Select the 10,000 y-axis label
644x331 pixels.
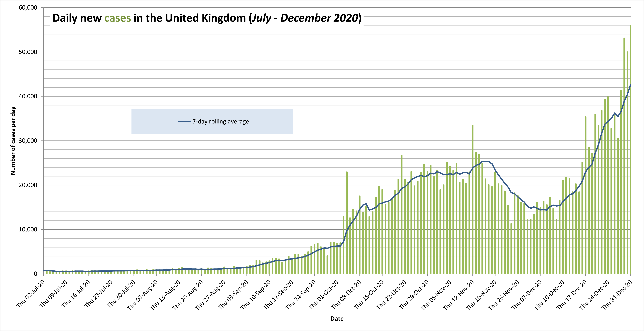pos(28,230)
